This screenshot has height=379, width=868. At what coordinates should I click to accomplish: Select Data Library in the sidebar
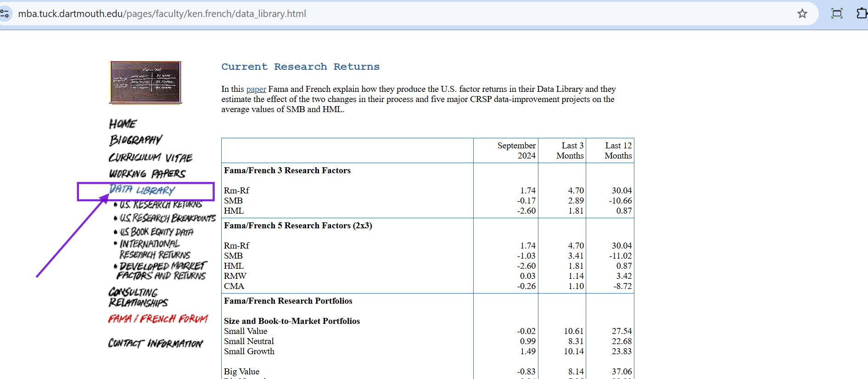click(142, 190)
